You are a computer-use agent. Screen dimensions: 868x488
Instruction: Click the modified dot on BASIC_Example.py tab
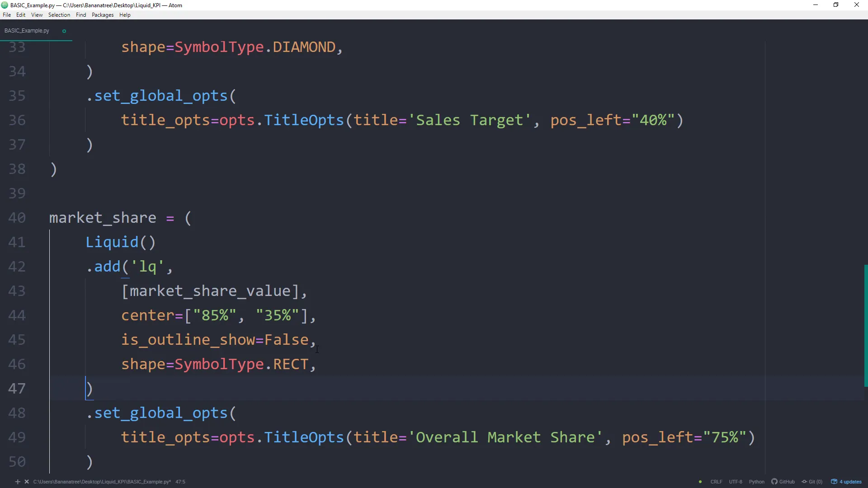(x=64, y=31)
